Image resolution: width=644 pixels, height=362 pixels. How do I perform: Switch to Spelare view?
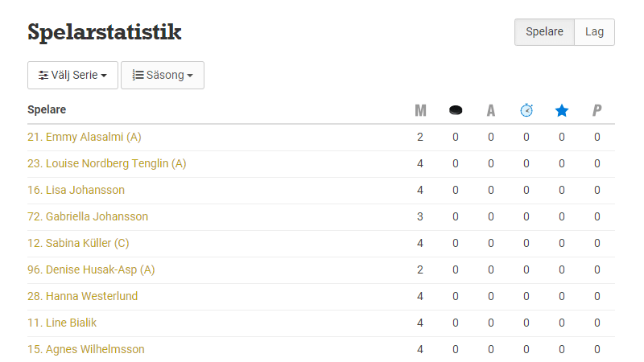tap(545, 32)
